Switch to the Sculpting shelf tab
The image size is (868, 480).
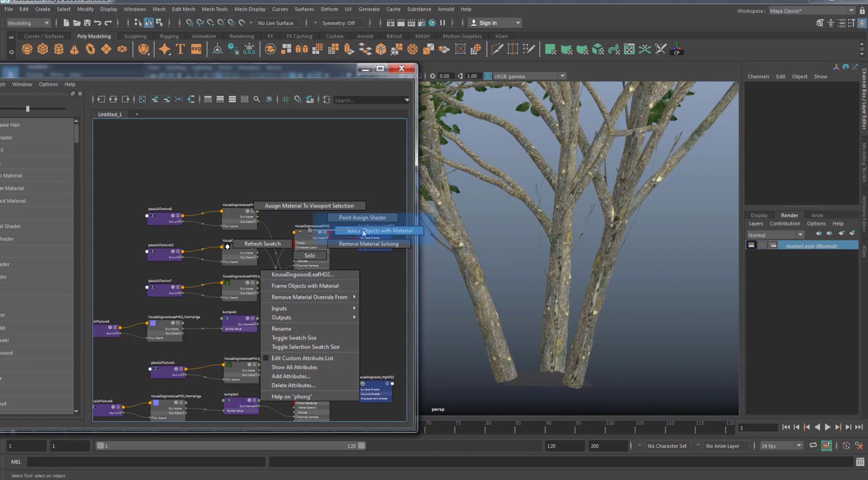click(x=135, y=36)
